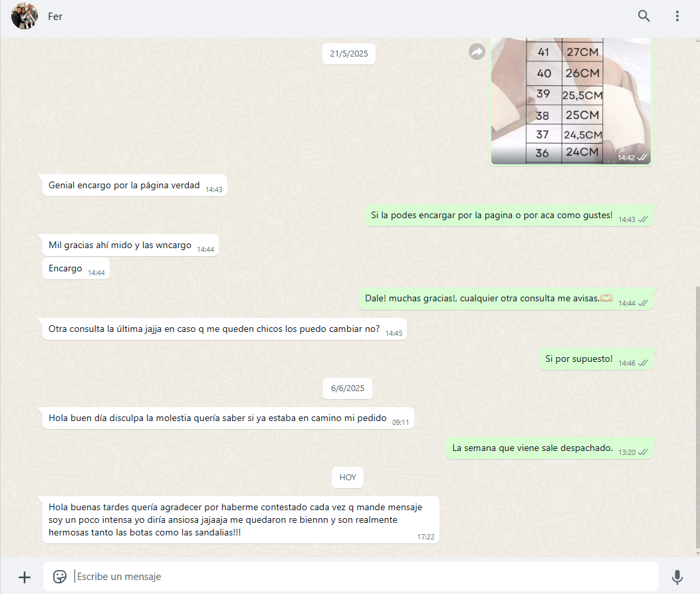Open the shoe size chart image

point(570,101)
